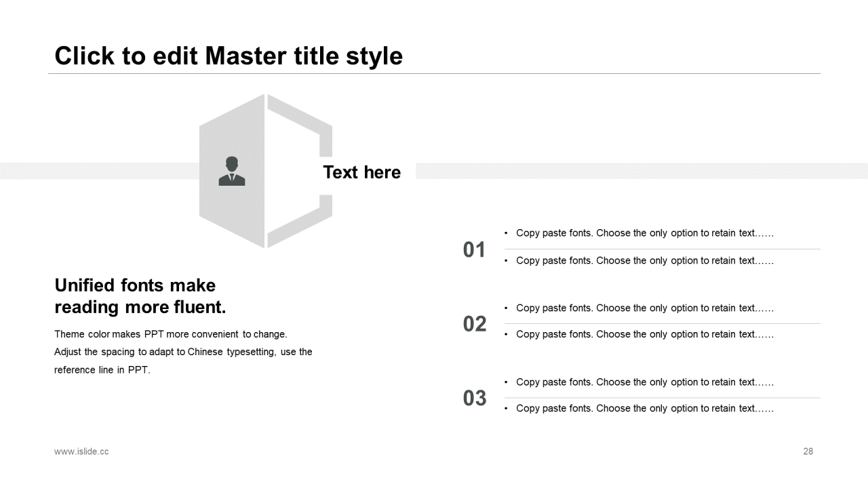Select the first bullet line beside 02
The image size is (868, 488).
644,308
